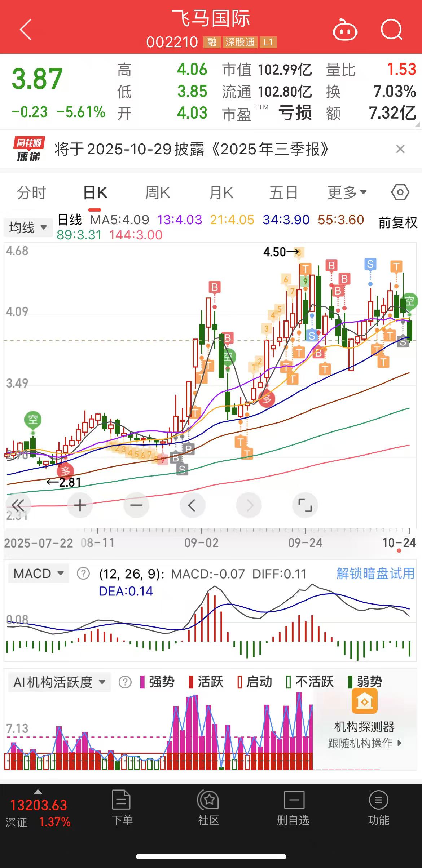Screen dimensions: 422x868
Task: Tap 弱势 legend swatch
Action: pos(350,682)
